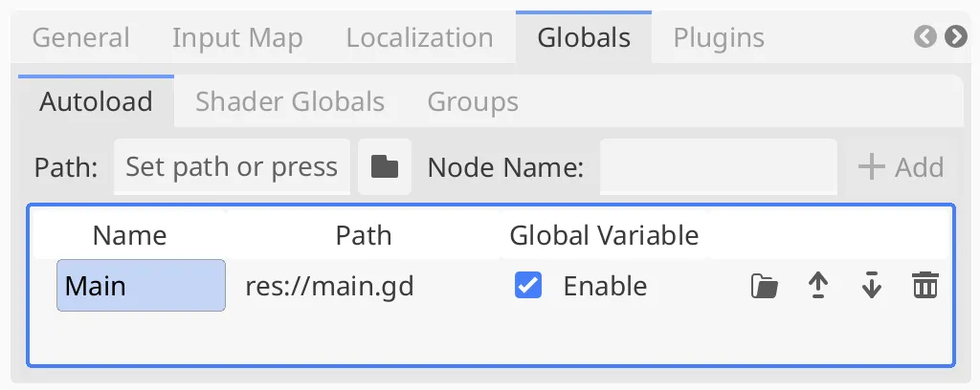Focus the Node Name input field

[x=718, y=166]
